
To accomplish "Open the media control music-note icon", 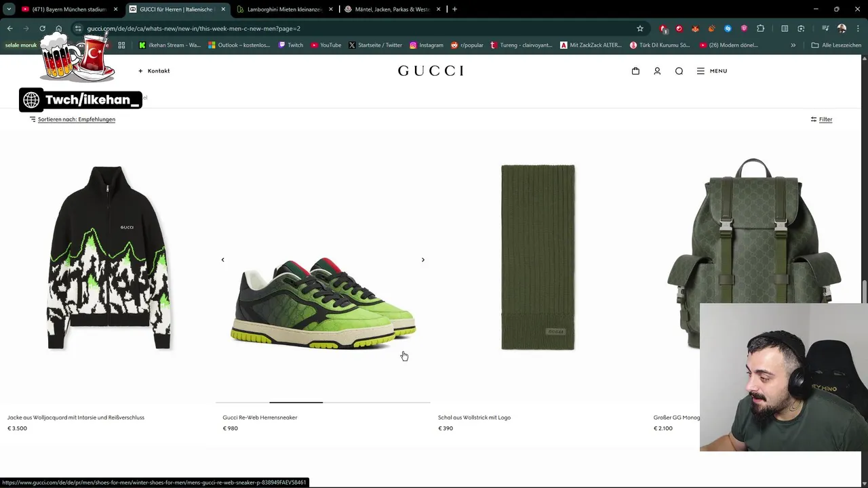I will point(825,28).
